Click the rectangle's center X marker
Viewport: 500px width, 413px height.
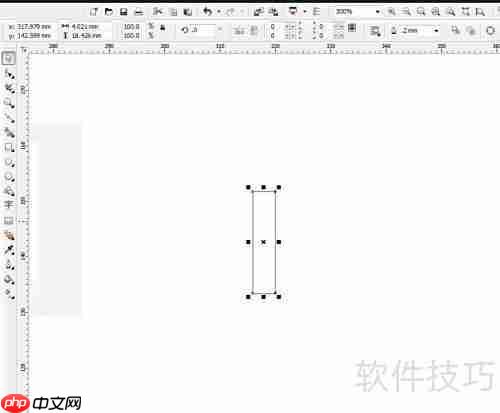[263, 242]
